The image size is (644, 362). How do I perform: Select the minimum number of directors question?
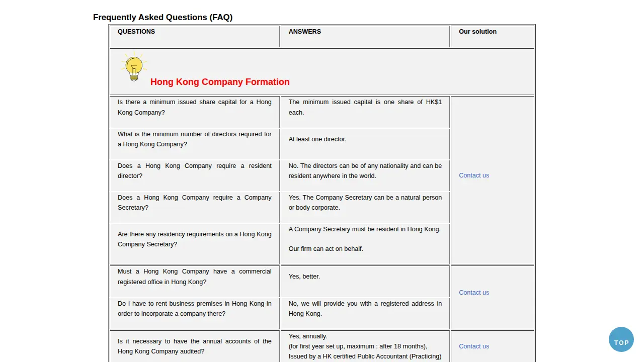pyautogui.click(x=195, y=139)
